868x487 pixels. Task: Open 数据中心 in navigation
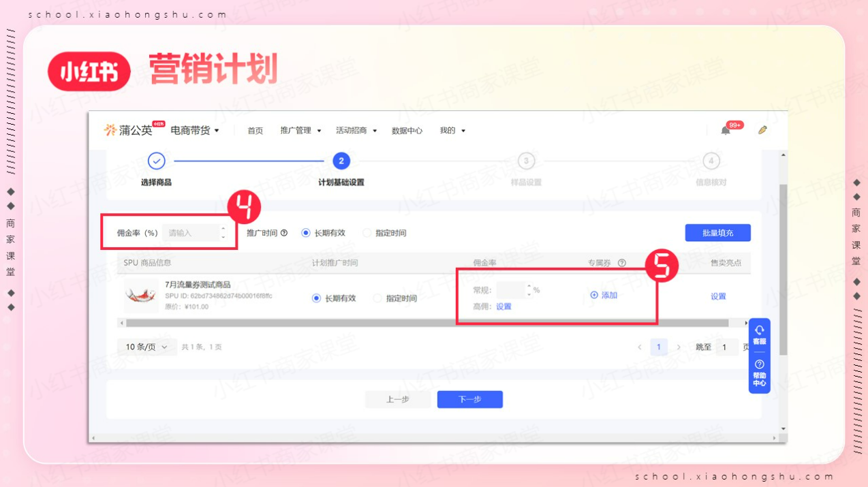(407, 131)
